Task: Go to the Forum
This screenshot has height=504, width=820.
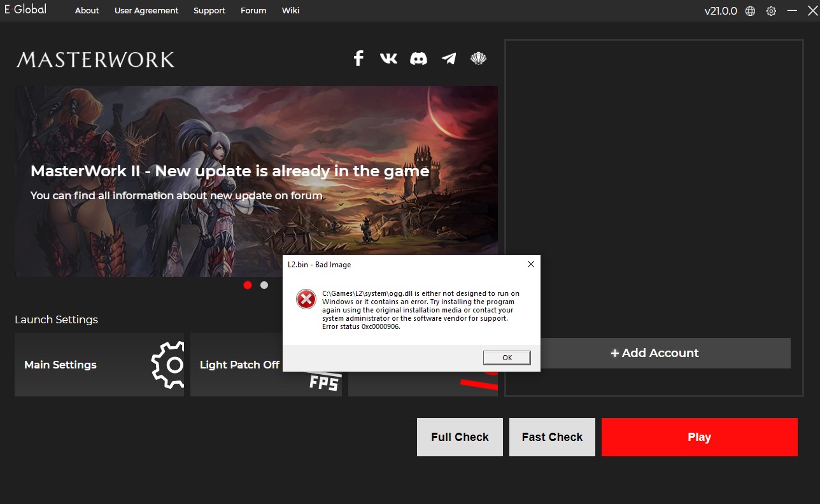Action: pos(253,11)
